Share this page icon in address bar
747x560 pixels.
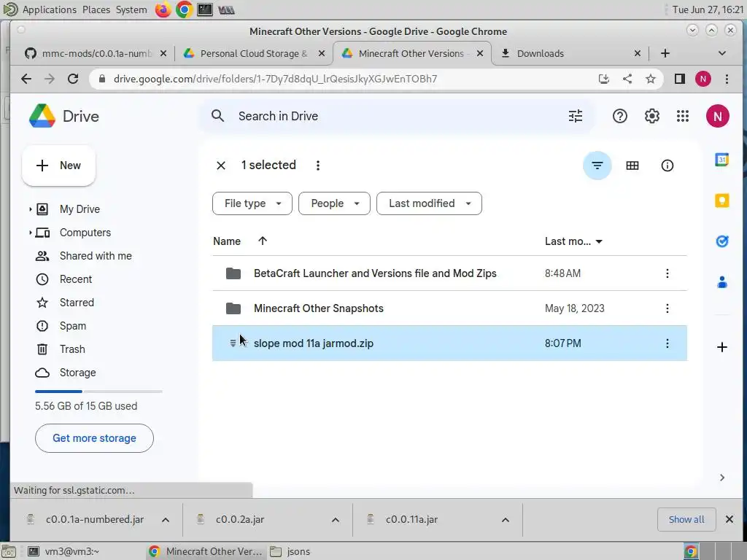(627, 79)
